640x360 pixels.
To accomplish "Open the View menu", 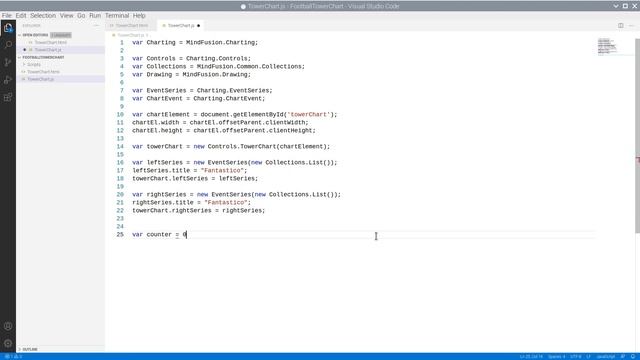I will (67, 16).
